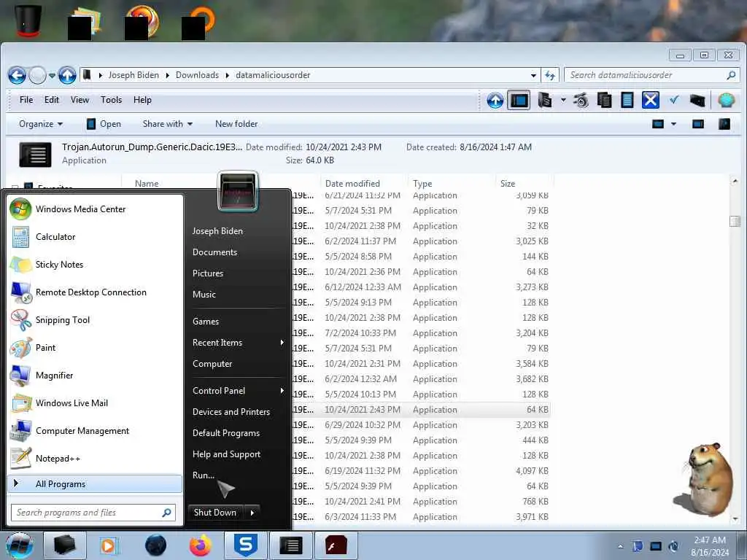The image size is (747, 560).
Task: Open Organize dropdown
Action: 41,124
